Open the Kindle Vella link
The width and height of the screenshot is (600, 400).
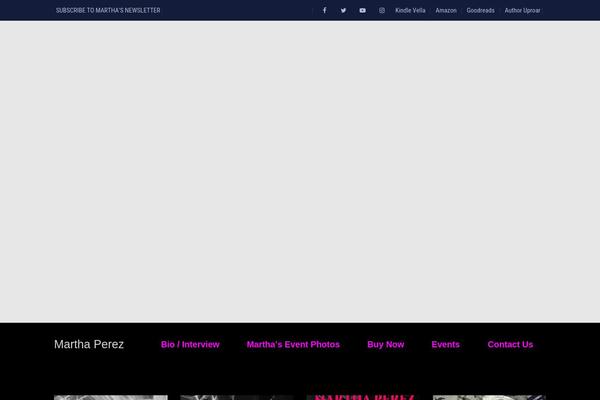[410, 10]
